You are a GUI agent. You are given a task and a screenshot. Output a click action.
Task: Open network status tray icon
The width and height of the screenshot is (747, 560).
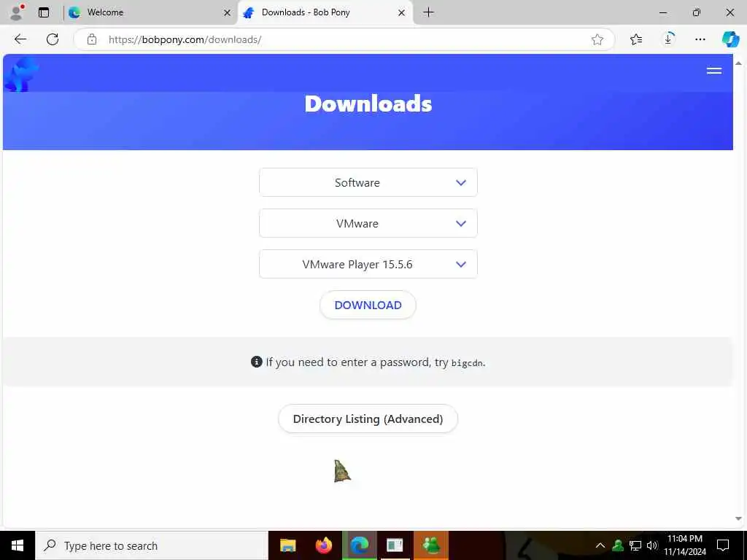click(x=635, y=545)
